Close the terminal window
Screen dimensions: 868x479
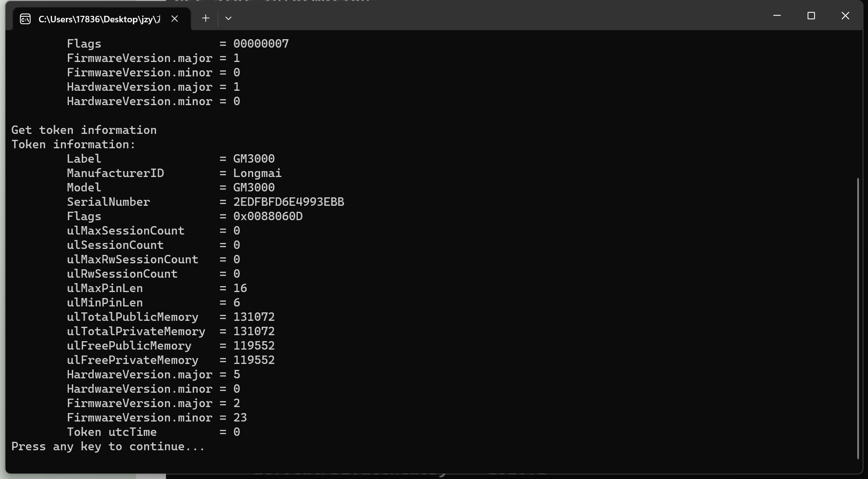845,16
